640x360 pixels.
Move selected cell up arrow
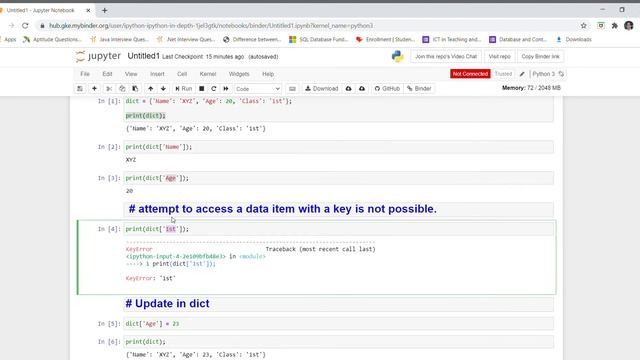pyautogui.click(x=151, y=89)
